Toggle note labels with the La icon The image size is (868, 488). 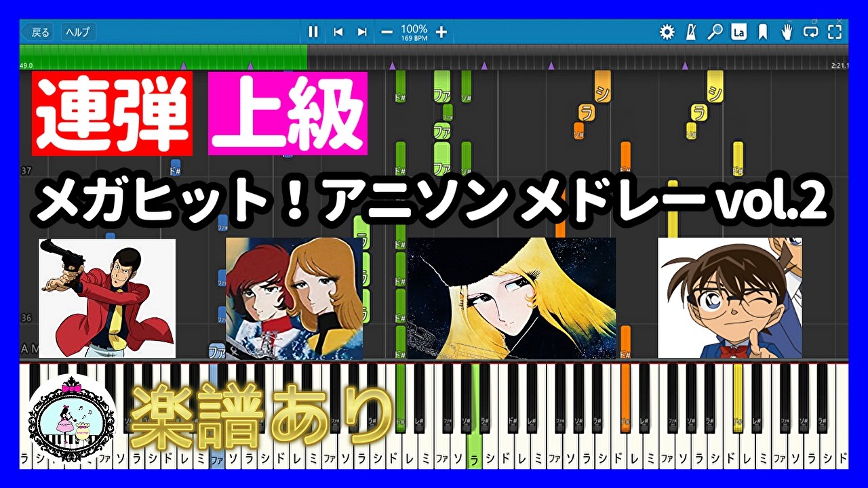point(738,32)
